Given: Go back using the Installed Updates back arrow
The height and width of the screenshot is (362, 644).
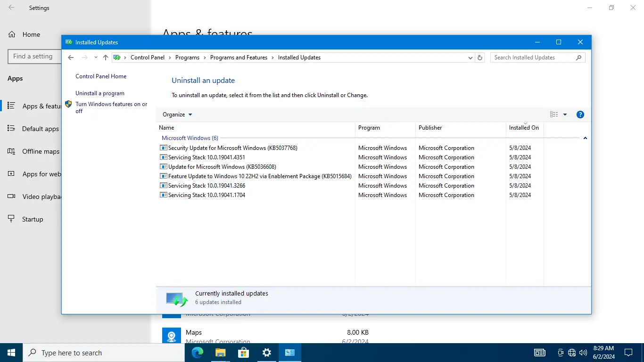Looking at the screenshot, I should [71, 58].
